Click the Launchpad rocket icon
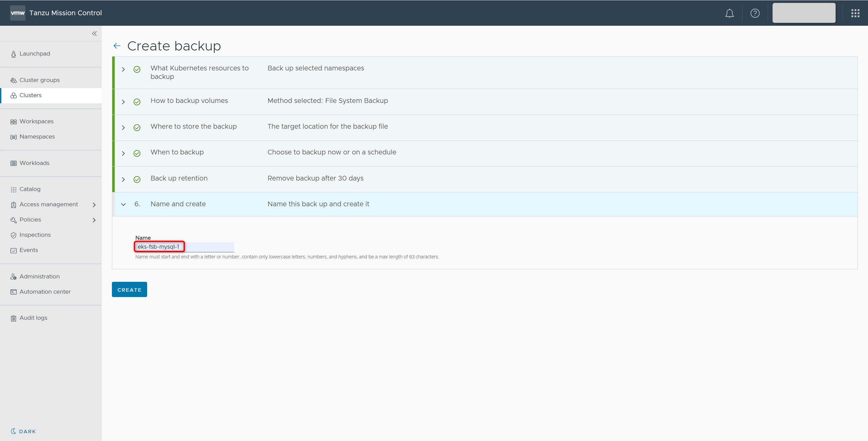 click(14, 54)
